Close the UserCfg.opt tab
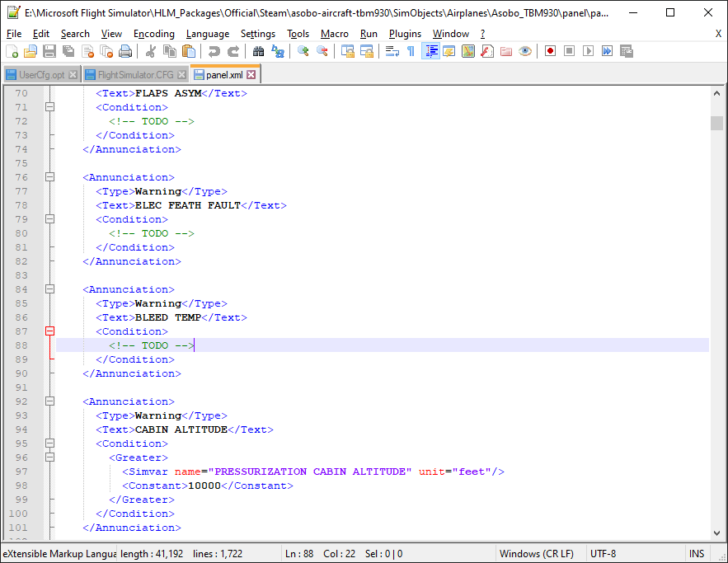 73,74
